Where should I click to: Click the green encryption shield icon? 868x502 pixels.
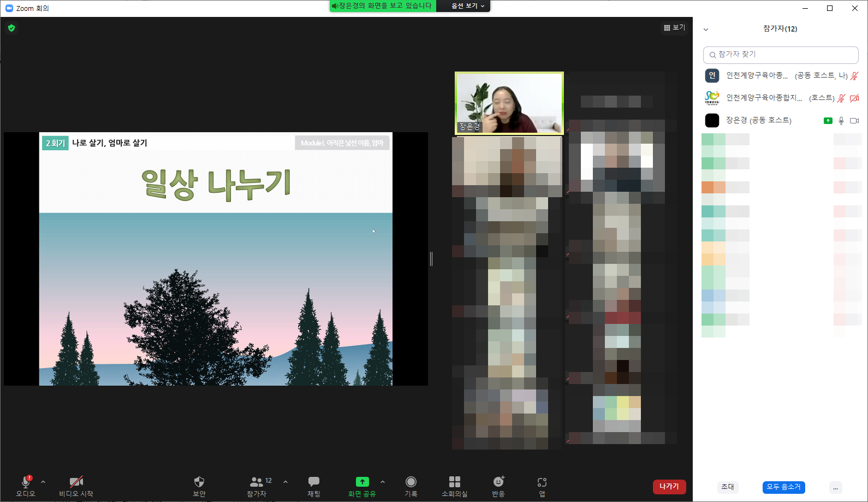(11, 28)
